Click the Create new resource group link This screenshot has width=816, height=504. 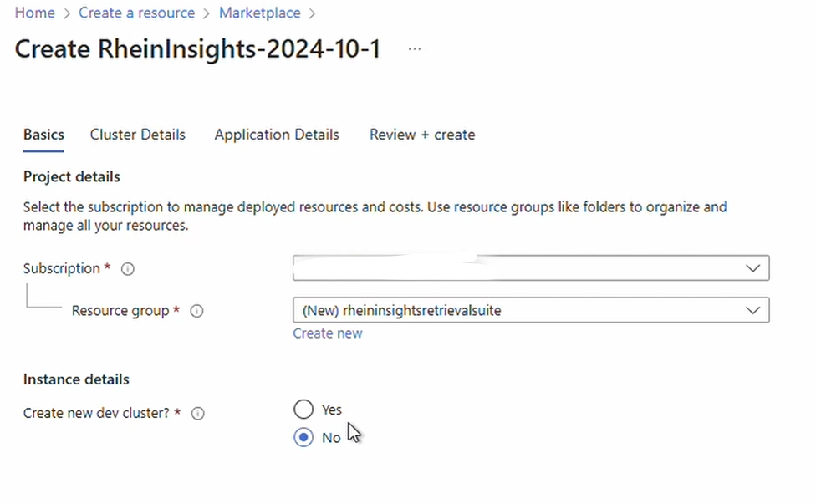click(x=328, y=333)
